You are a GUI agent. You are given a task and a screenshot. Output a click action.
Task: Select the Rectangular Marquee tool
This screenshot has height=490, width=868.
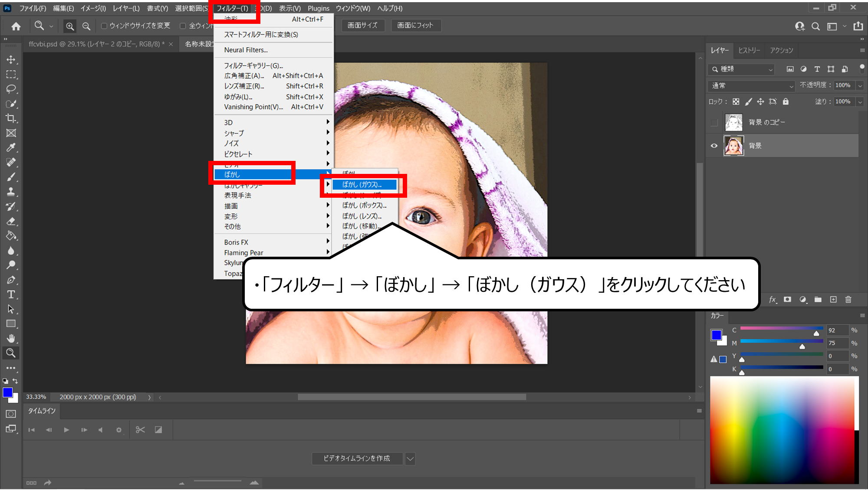[11, 75]
